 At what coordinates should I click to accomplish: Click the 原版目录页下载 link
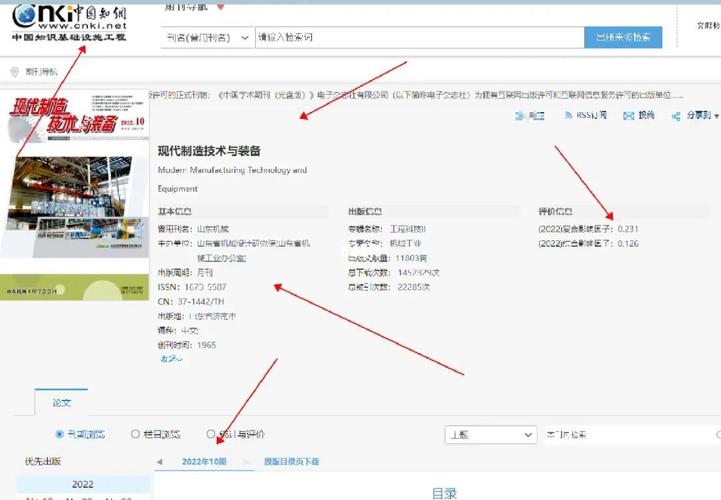coord(292,462)
